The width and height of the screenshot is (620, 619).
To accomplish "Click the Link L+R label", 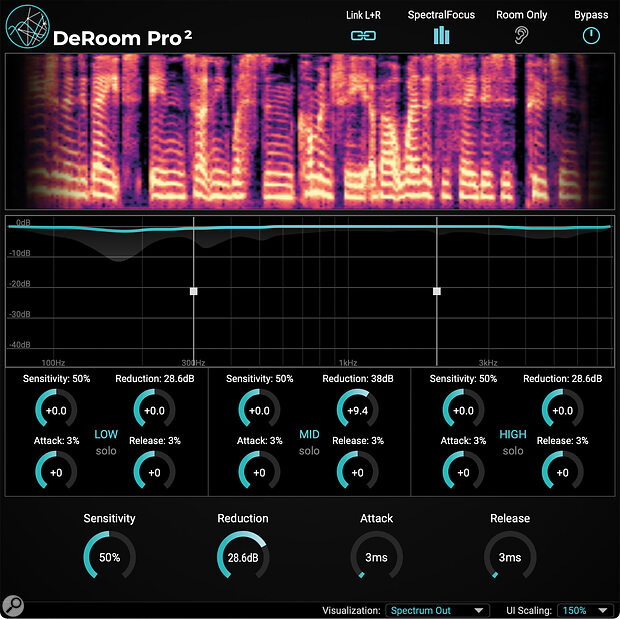I will coord(363,15).
